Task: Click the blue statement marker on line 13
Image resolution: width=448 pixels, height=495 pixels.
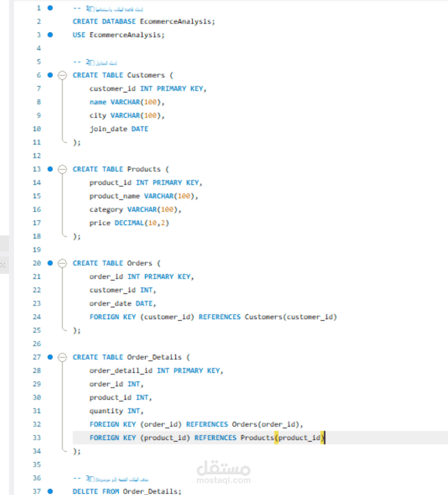Action: point(50,169)
